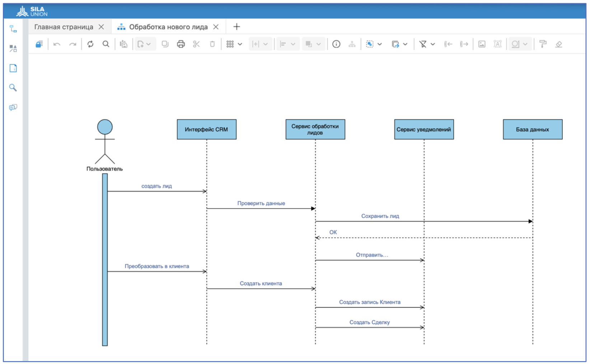Switch to the Главная страница tab
This screenshot has width=590, height=364.
(64, 27)
